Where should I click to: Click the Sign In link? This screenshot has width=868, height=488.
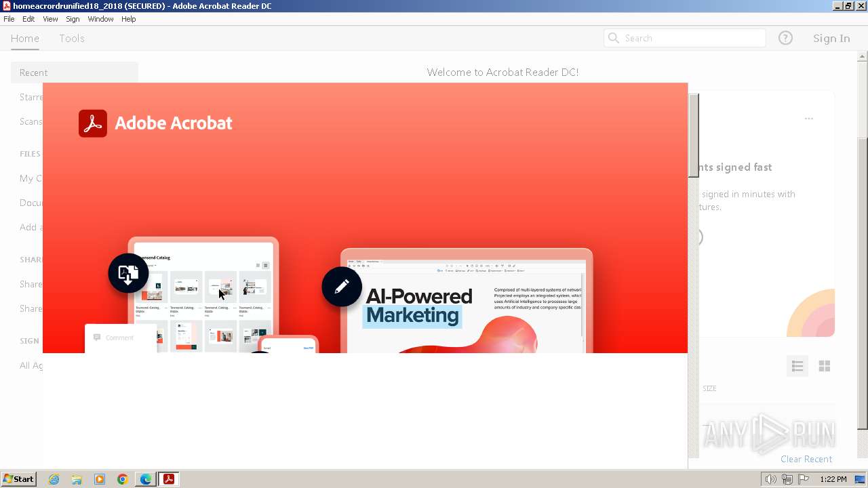(831, 39)
